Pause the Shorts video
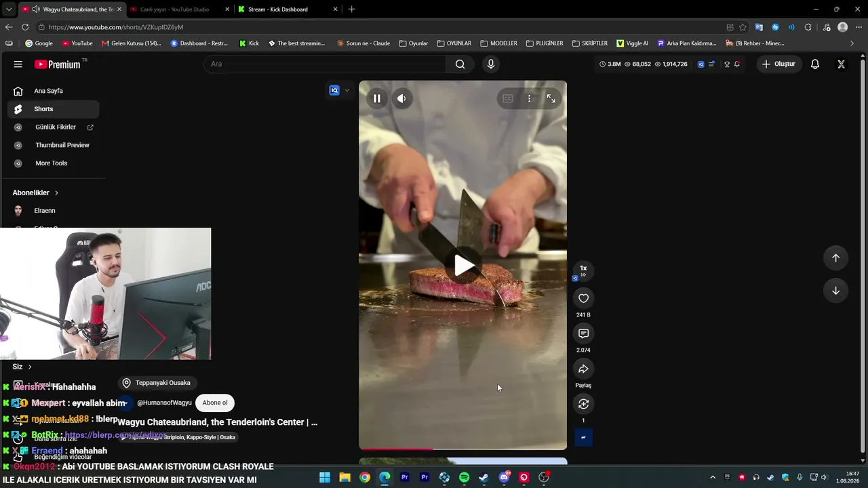This screenshot has width=868, height=488. pyautogui.click(x=377, y=98)
